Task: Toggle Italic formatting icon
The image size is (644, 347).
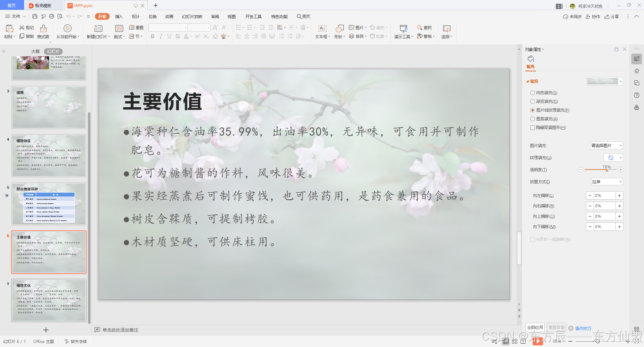Action: tap(161, 36)
